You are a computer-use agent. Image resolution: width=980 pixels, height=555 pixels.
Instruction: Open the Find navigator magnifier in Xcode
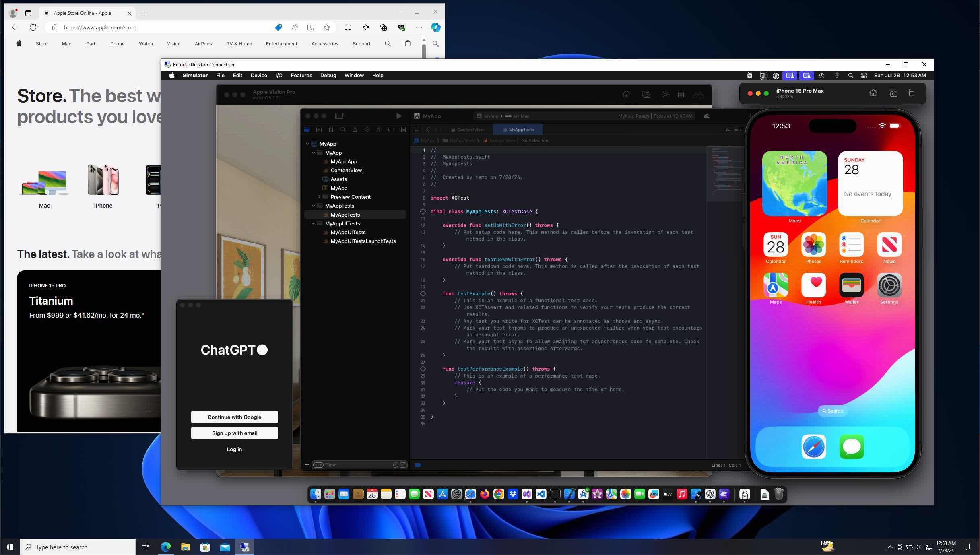343,129
